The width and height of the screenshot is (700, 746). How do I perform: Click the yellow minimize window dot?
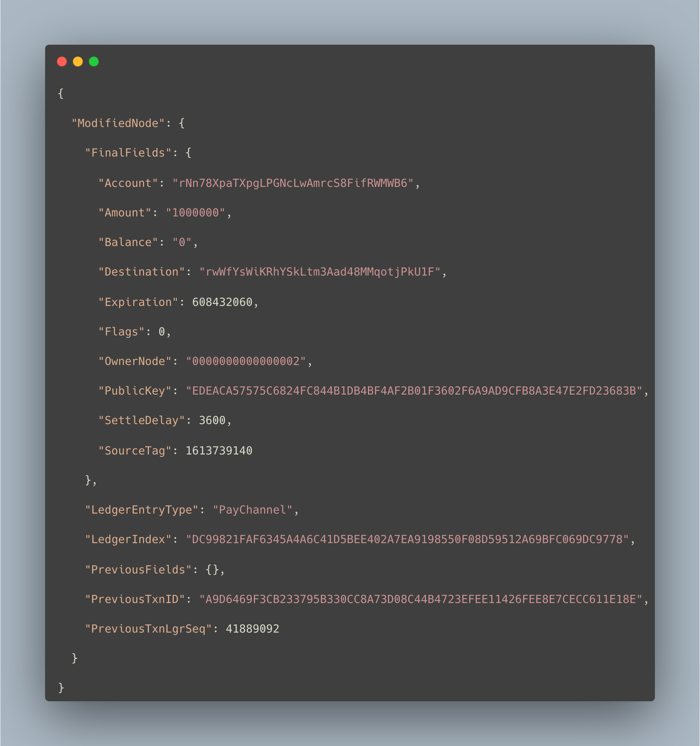78,62
